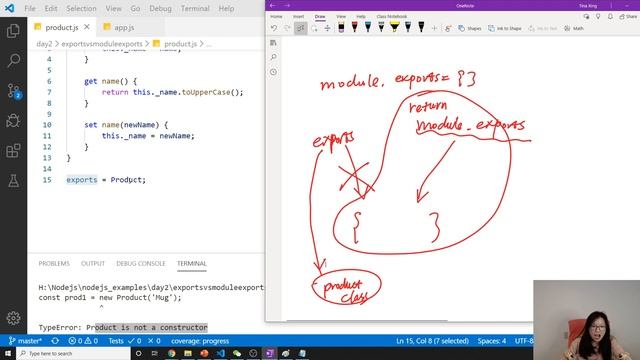Click the Math button
The width and height of the screenshot is (640, 360).
pos(574,28)
